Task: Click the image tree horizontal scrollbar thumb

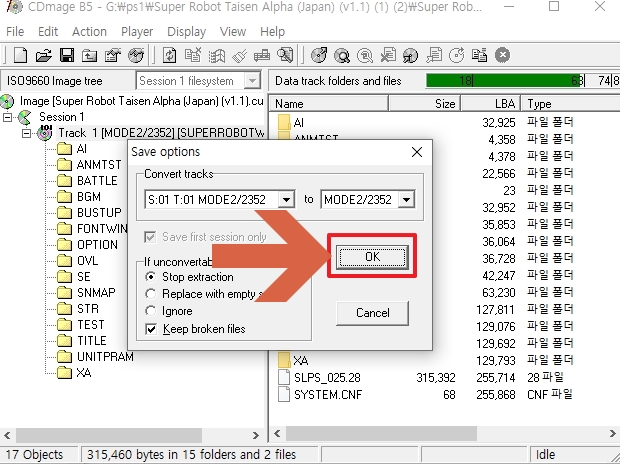Action: tap(109, 435)
